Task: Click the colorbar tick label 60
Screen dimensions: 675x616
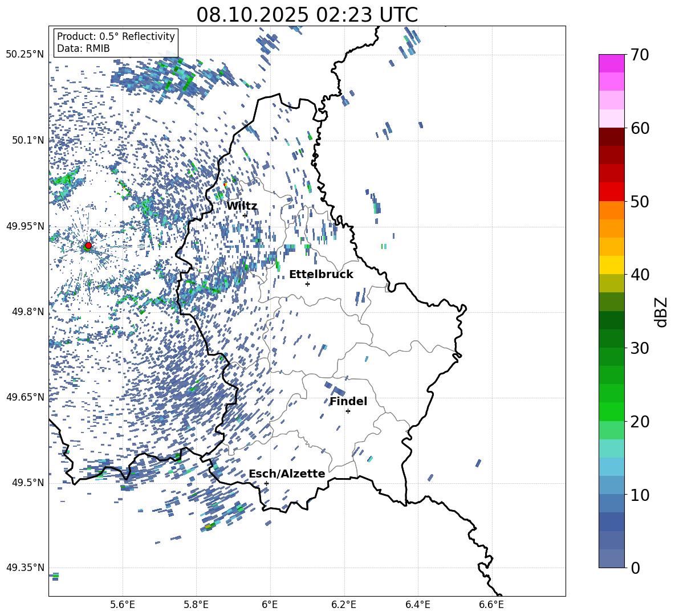Action: point(639,128)
